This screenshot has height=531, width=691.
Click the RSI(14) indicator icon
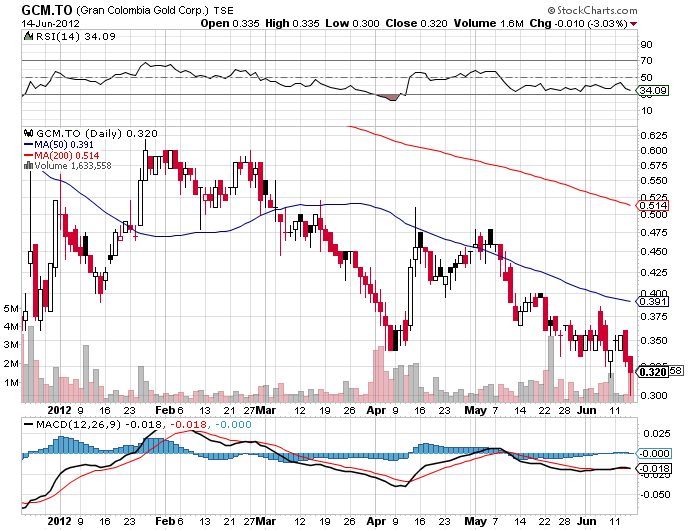(x=28, y=36)
